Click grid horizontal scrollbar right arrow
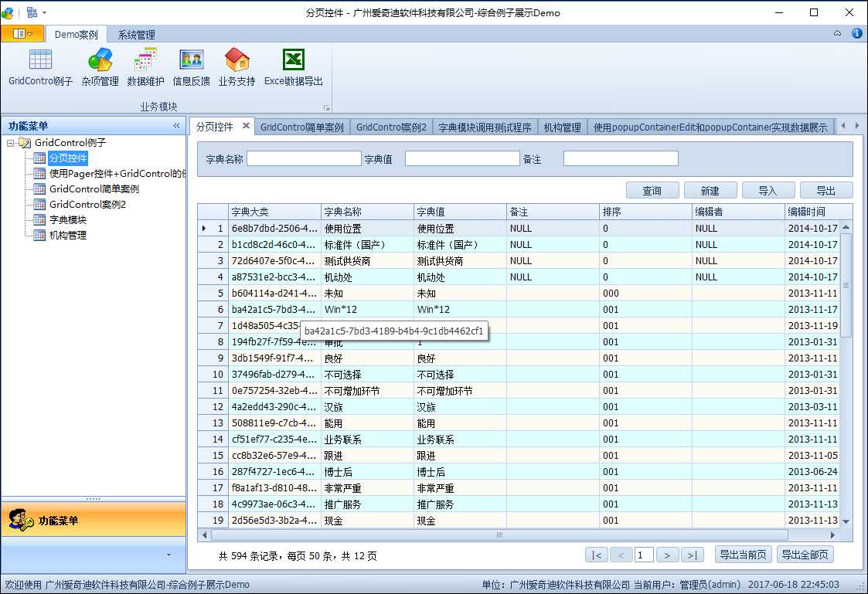Viewport: 868px width, 594px height. (833, 535)
